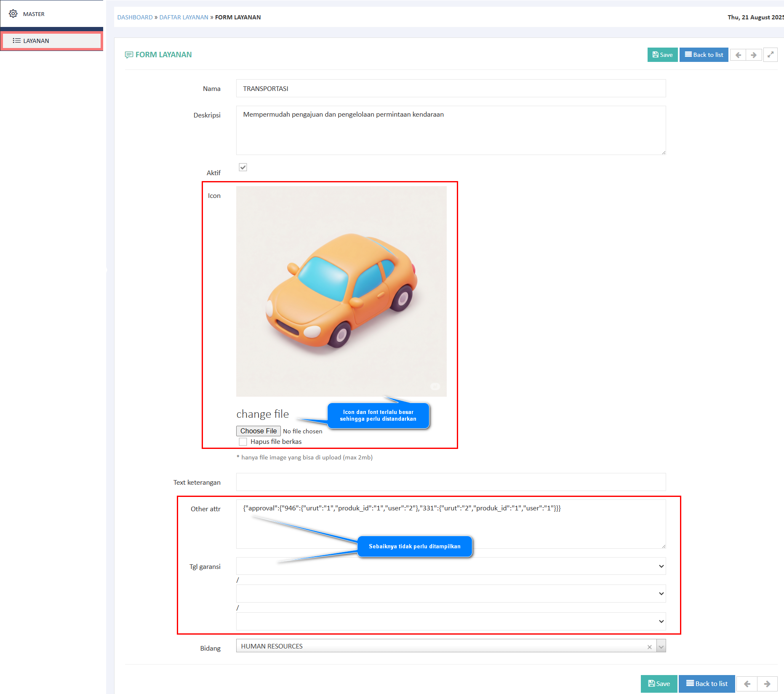Navigate to DASHBOARD breadcrumb link
The image size is (784, 694).
[x=135, y=17]
